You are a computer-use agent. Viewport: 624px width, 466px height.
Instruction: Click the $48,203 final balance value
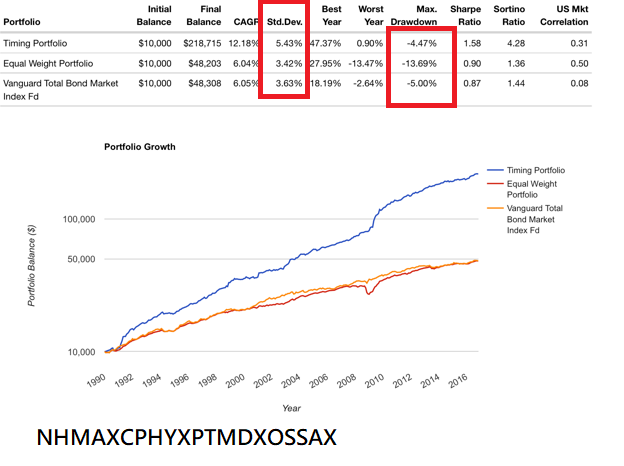point(205,64)
